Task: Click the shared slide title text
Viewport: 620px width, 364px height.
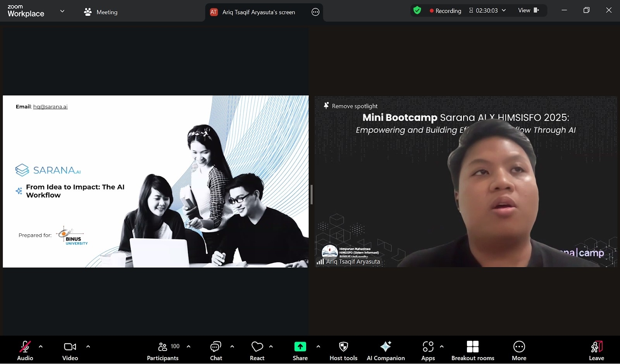Action: pyautogui.click(x=75, y=191)
